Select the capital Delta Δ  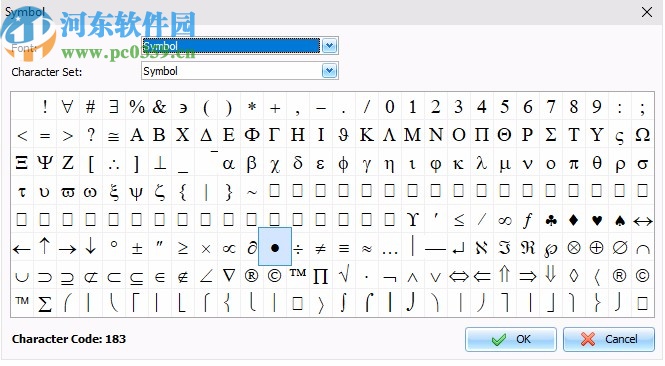click(x=206, y=136)
